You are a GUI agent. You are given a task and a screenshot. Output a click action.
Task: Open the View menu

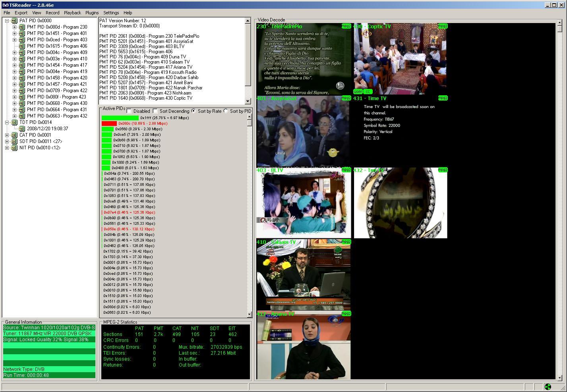[x=37, y=13]
